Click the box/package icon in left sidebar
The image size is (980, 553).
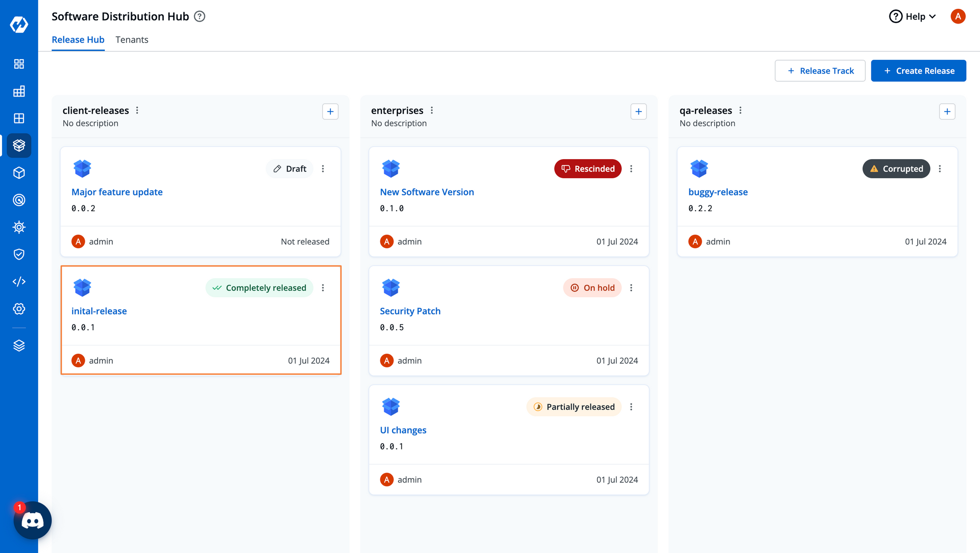click(19, 145)
